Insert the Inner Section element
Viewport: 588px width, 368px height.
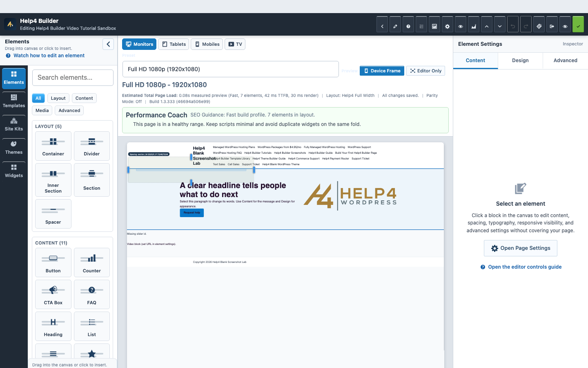[x=53, y=180]
